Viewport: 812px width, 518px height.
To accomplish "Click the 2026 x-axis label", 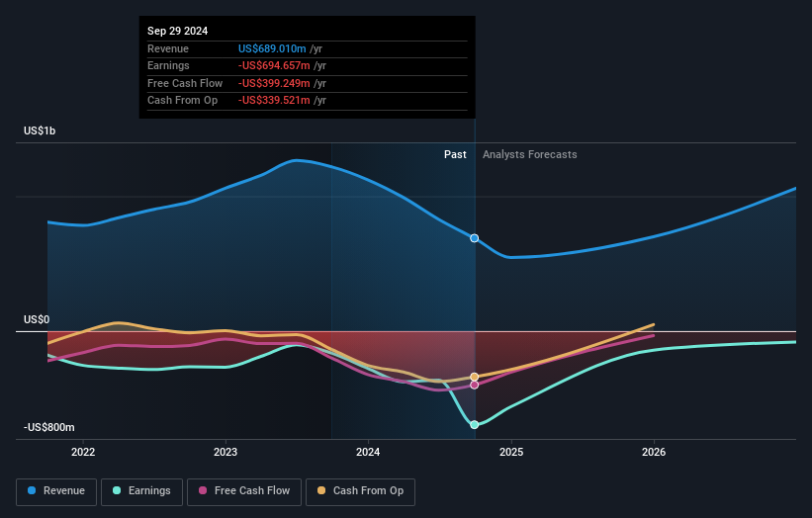I will (654, 452).
